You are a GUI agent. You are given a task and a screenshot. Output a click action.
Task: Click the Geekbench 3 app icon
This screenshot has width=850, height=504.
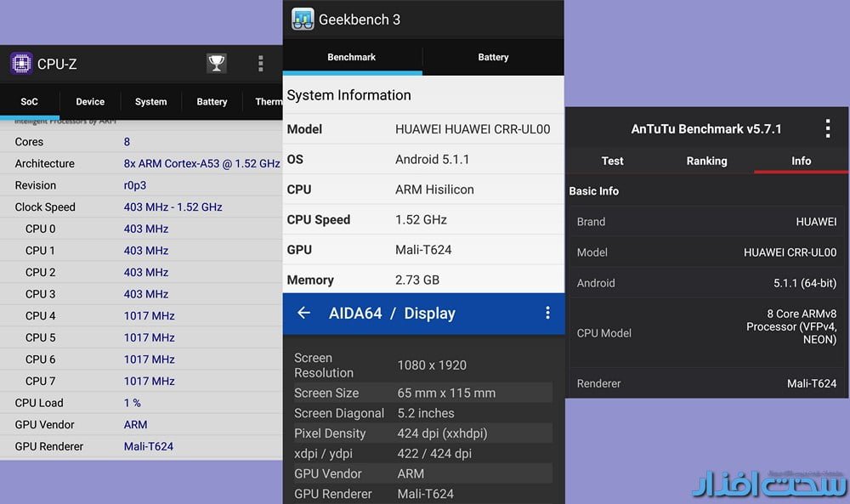tap(303, 20)
